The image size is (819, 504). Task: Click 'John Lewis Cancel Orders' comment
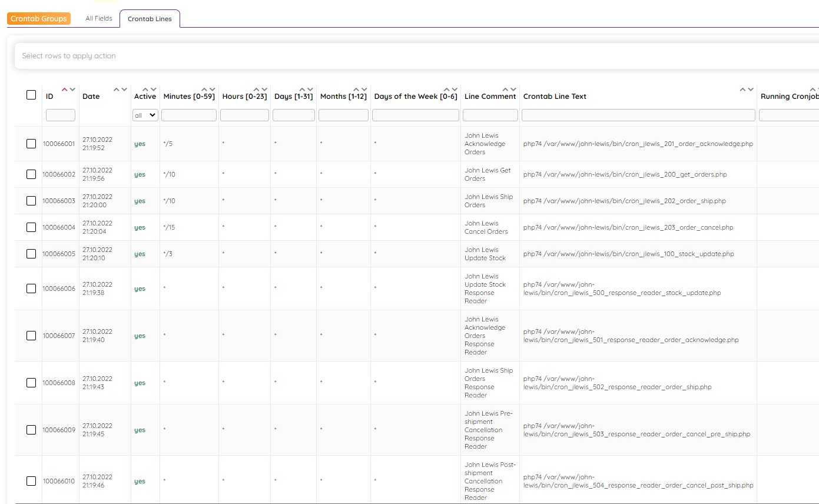pyautogui.click(x=486, y=227)
